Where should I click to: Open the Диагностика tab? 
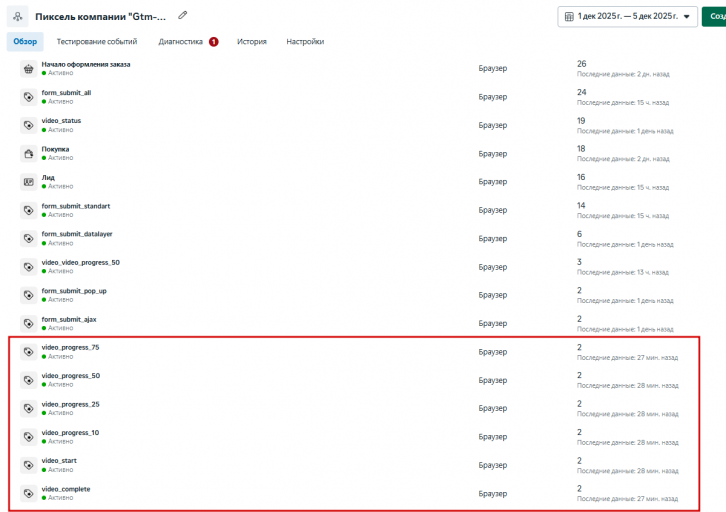click(x=181, y=42)
